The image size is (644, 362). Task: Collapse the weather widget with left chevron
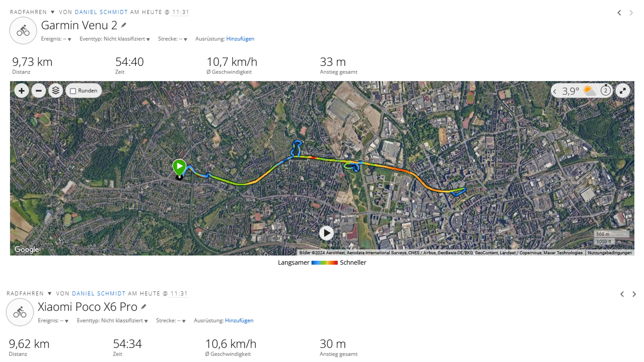[x=555, y=91]
